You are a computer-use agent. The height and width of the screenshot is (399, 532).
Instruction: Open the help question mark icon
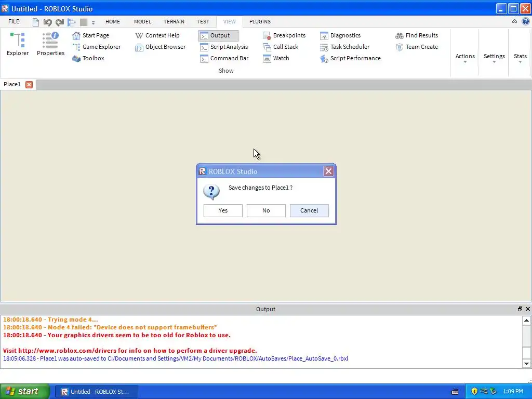point(526,21)
